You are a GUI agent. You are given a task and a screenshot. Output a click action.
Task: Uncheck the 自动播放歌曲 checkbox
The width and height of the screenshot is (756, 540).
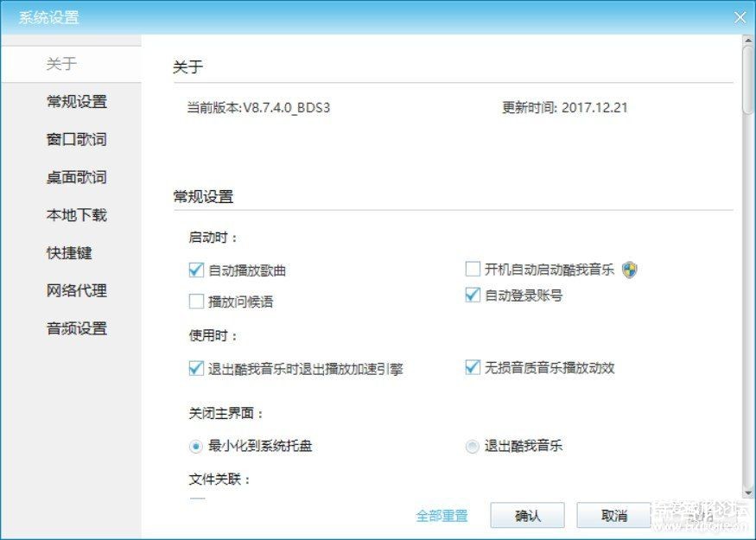coord(196,270)
